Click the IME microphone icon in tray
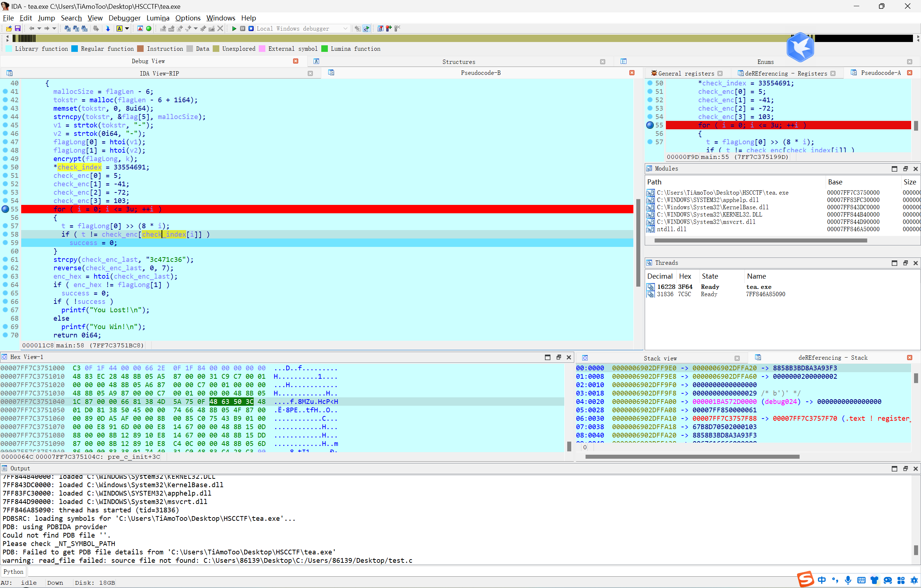 point(848,580)
